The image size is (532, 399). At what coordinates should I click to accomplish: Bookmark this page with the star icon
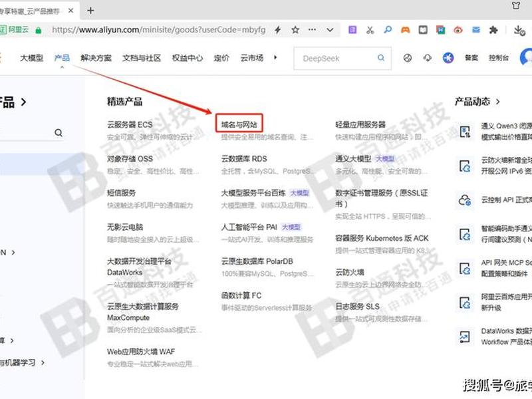295,30
